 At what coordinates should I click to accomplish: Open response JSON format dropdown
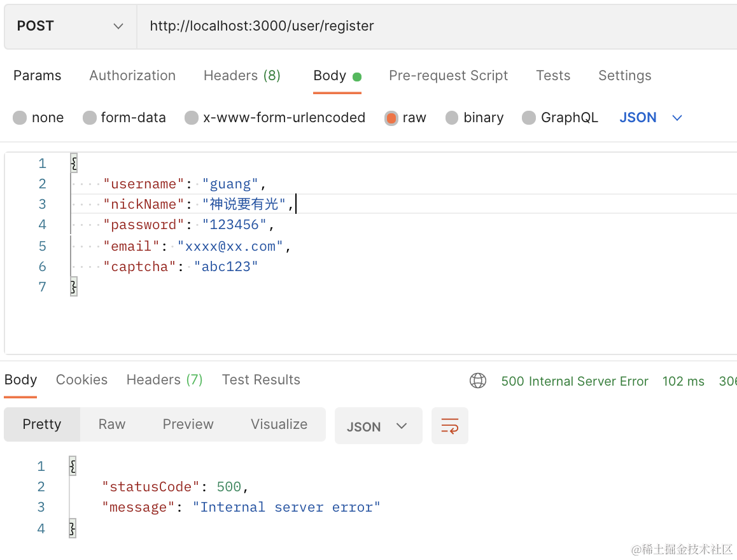(x=377, y=426)
